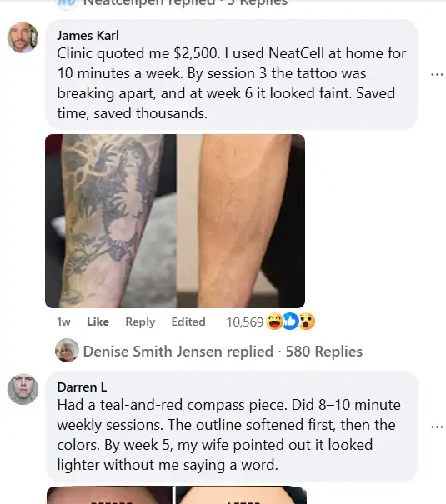This screenshot has height=504, width=446.
Task: Click Denise Smith Jensen's small avatar
Action: (x=67, y=351)
